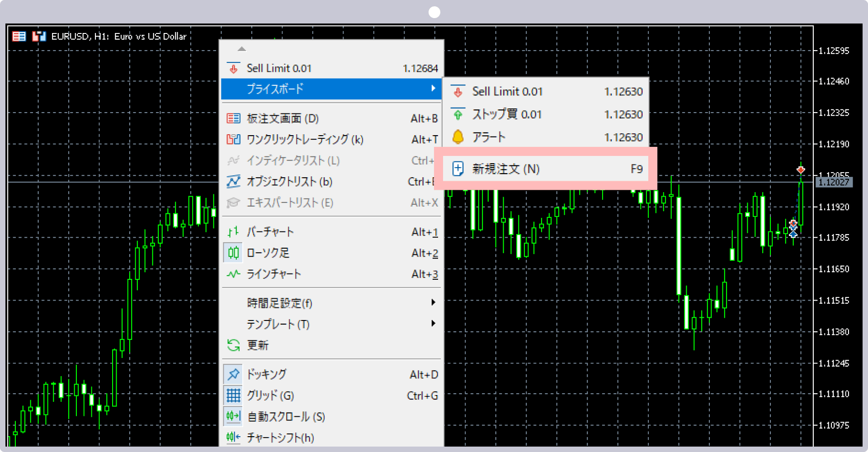Click the チャートシフト icon
Screen dimensions: 868x452
tap(233, 437)
